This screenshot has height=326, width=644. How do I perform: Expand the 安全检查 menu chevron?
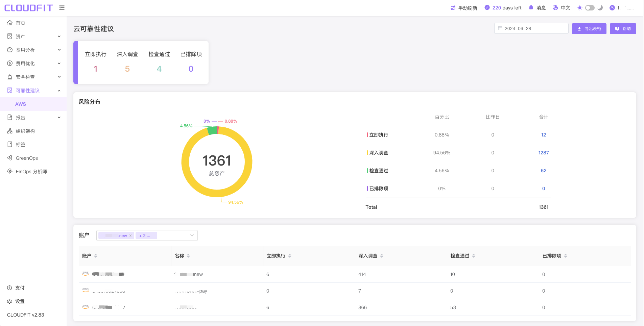click(x=59, y=77)
